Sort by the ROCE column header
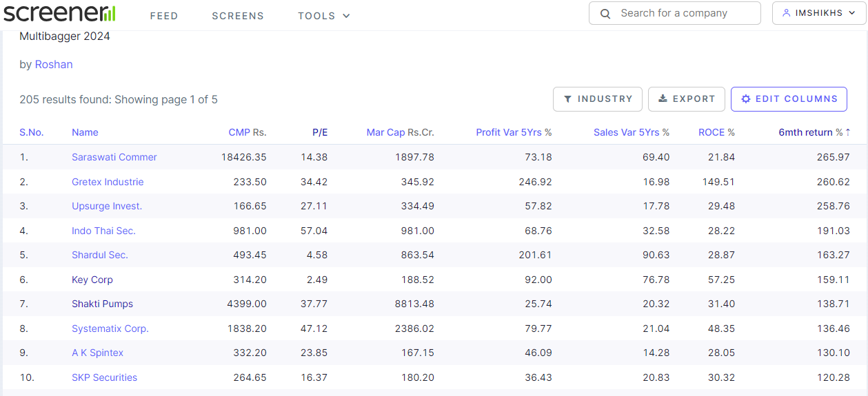Viewport: 868px width, 396px height. (716, 132)
